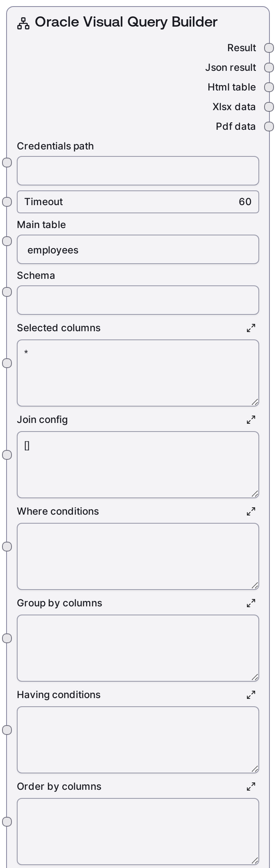Click inside the Where conditions text area
Viewport: 276px width, 868px height.
point(138,556)
